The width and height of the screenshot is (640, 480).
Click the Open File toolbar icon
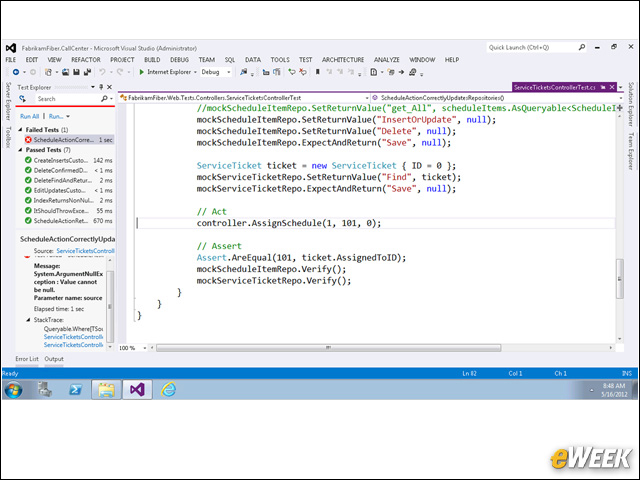(x=66, y=72)
